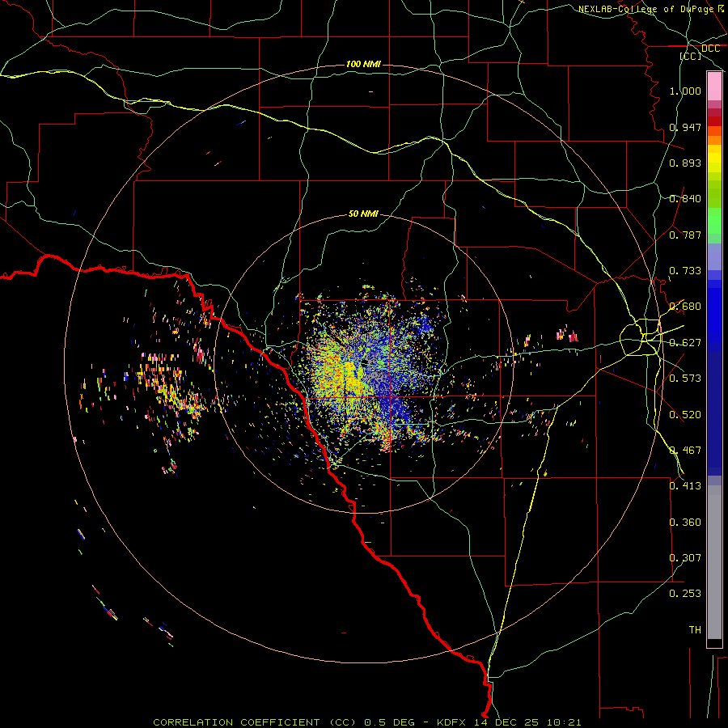Click the KDFX radar site identifier
This screenshot has height=728, width=728.
(453, 722)
